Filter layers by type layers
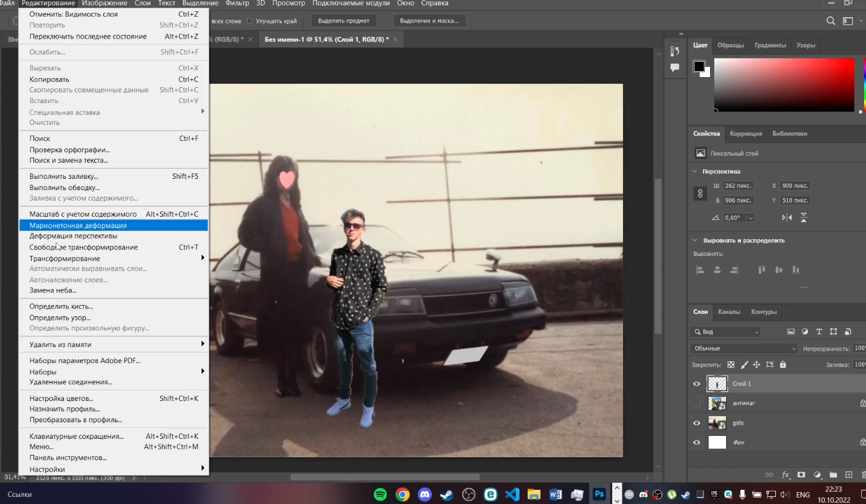Screen dimensions: 866x504 point(819,332)
